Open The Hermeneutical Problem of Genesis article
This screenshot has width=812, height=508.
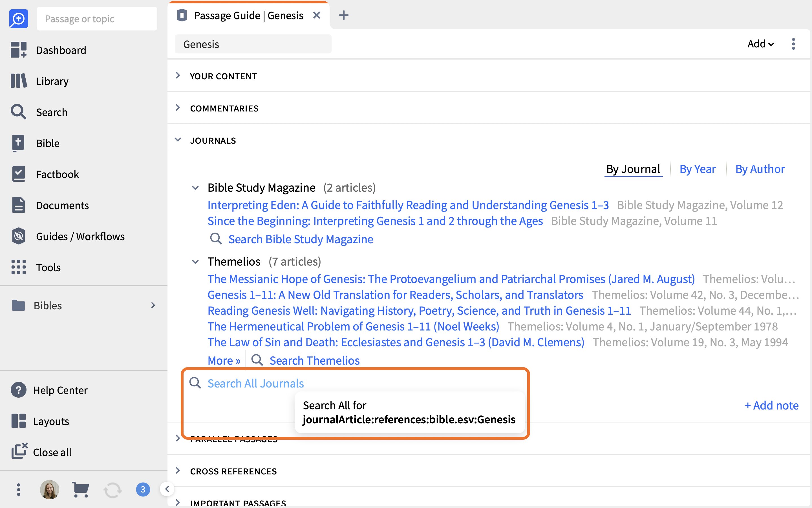point(353,326)
